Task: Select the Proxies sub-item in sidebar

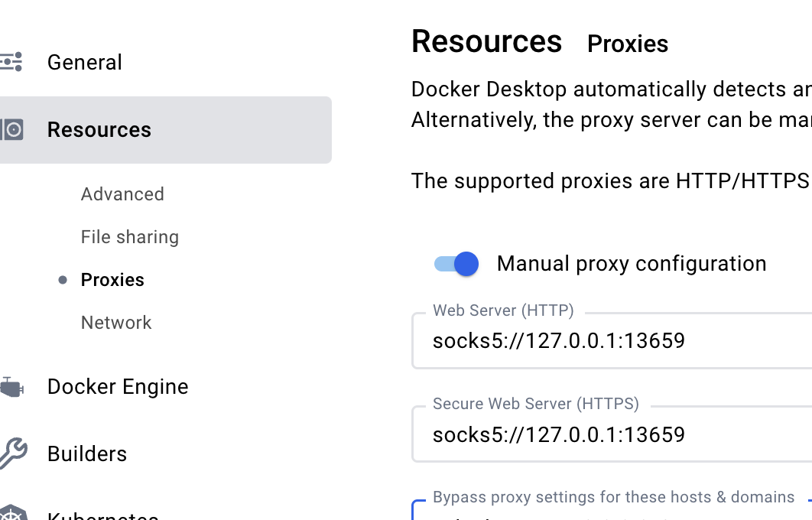Action: pyautogui.click(x=112, y=280)
